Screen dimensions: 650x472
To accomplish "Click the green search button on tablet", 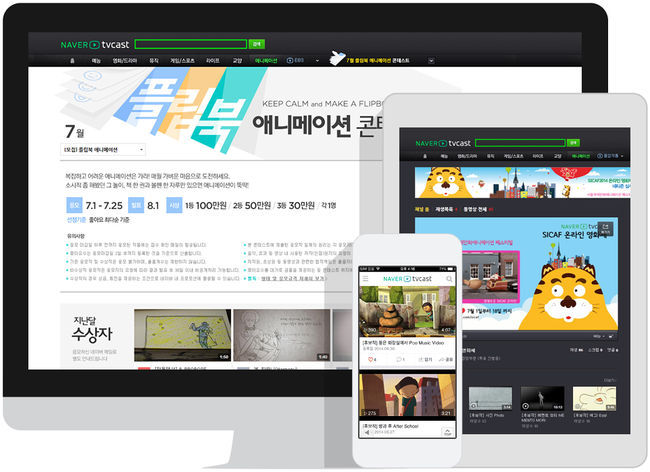I will pos(573,143).
